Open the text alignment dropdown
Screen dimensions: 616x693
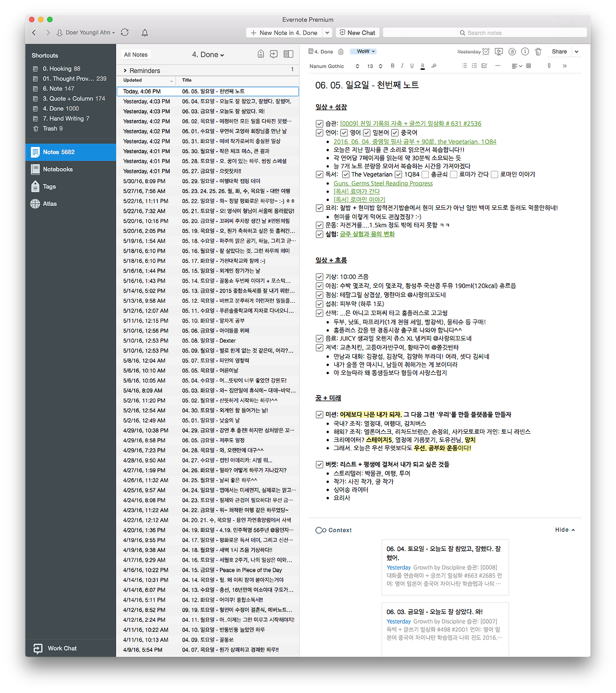click(x=516, y=66)
